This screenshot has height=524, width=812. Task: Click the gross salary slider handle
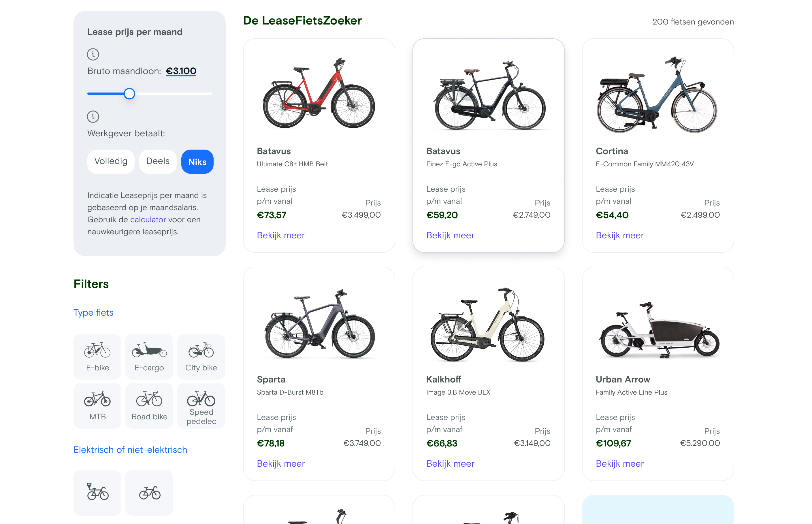pyautogui.click(x=129, y=94)
